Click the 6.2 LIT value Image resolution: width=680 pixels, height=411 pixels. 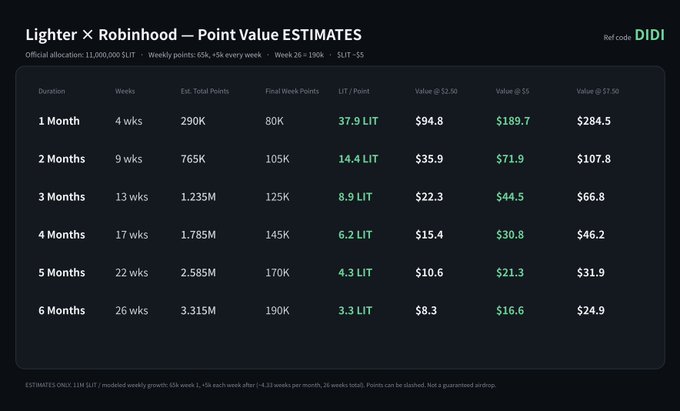[x=355, y=235]
